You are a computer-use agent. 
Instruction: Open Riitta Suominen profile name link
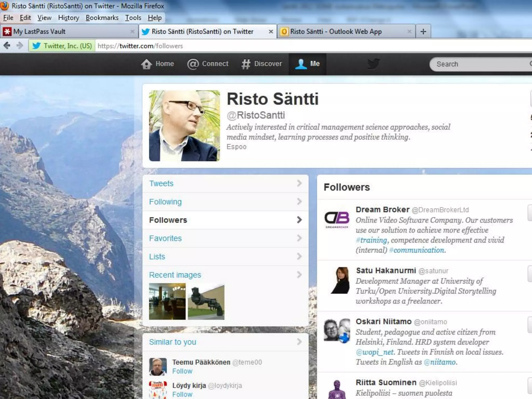tap(386, 383)
